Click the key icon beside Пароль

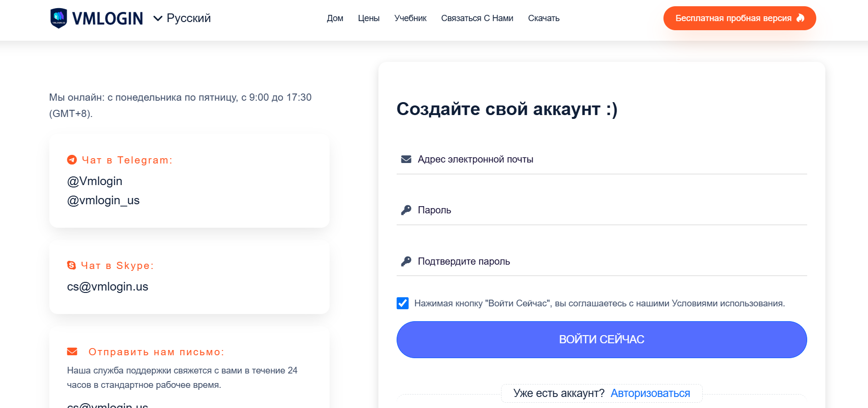(406, 210)
